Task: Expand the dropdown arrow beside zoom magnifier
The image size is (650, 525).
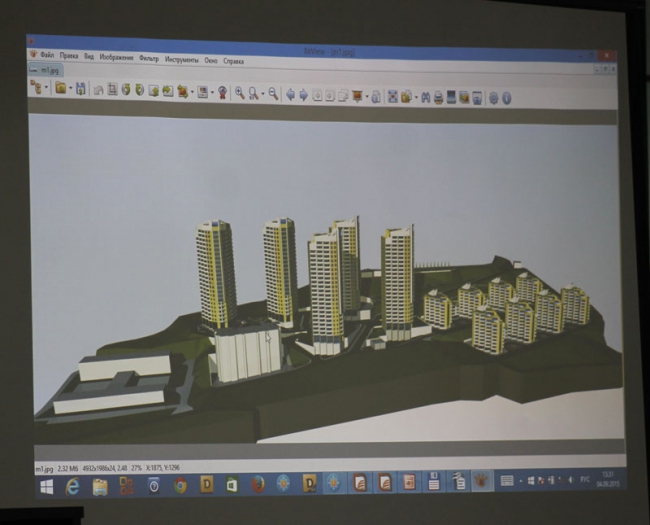Action: tap(262, 94)
